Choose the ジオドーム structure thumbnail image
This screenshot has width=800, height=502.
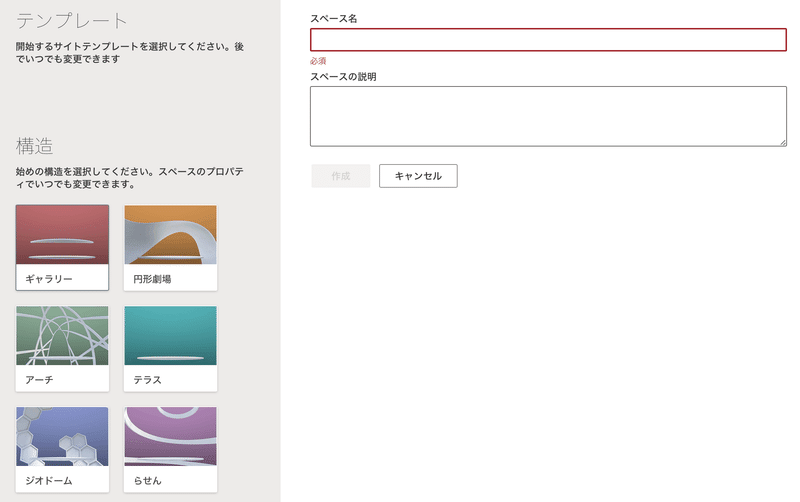pos(62,436)
